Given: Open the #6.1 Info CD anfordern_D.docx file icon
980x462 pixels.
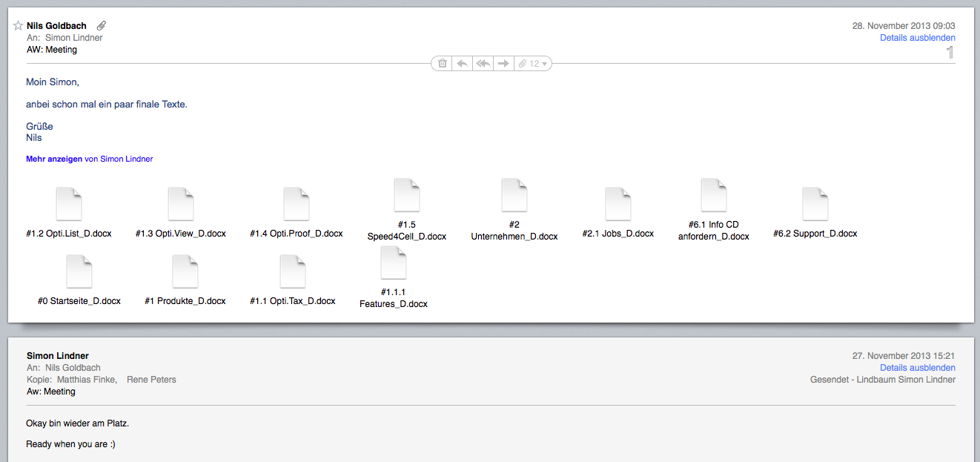Looking at the screenshot, I should pyautogui.click(x=714, y=195).
